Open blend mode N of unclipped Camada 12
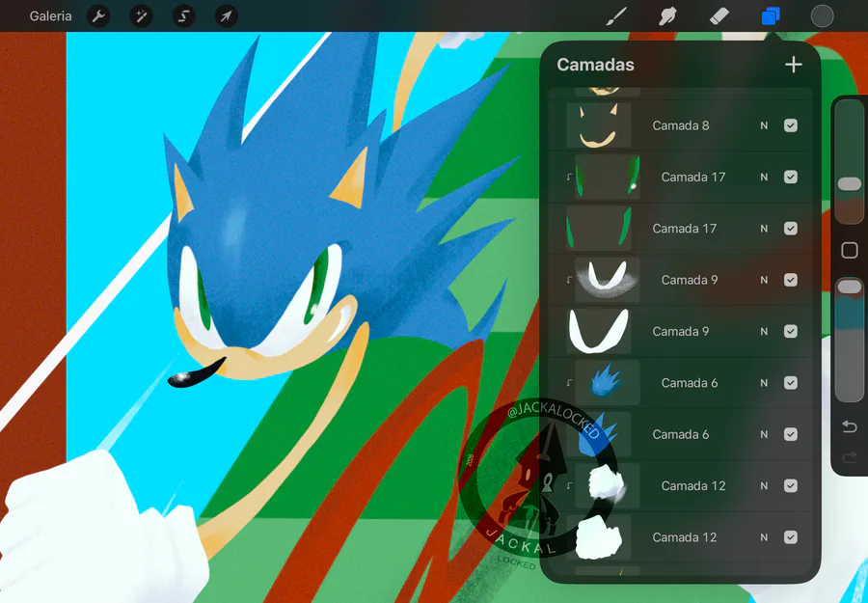The height and width of the screenshot is (603, 868). [x=764, y=537]
